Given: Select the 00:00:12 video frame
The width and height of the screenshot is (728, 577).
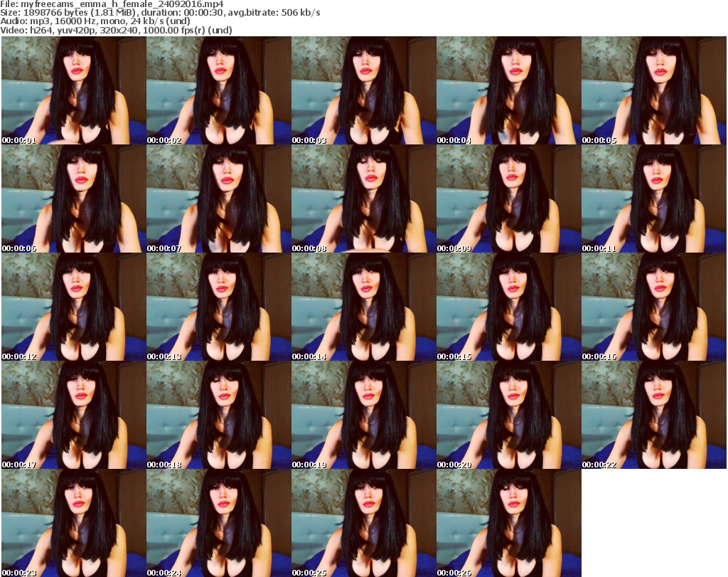Looking at the screenshot, I should point(74,307).
